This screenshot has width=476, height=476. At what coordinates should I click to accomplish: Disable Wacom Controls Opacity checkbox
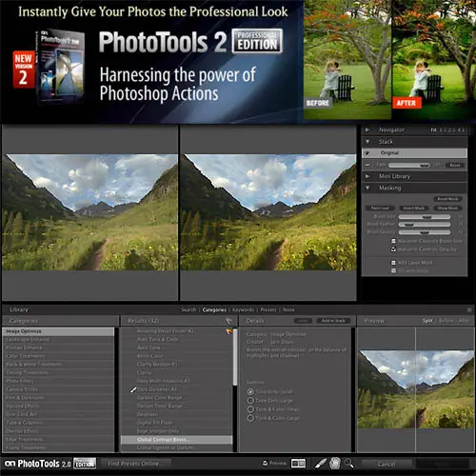tap(393, 249)
